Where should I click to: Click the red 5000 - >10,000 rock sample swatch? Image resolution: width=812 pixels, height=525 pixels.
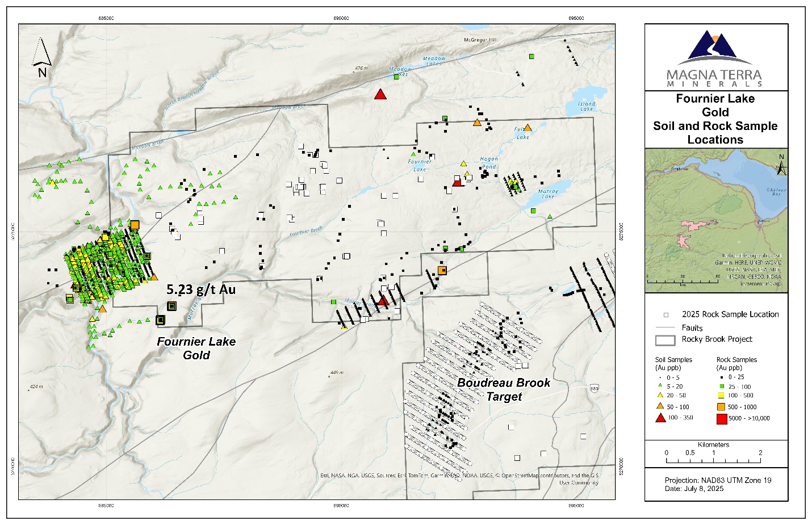[721, 419]
